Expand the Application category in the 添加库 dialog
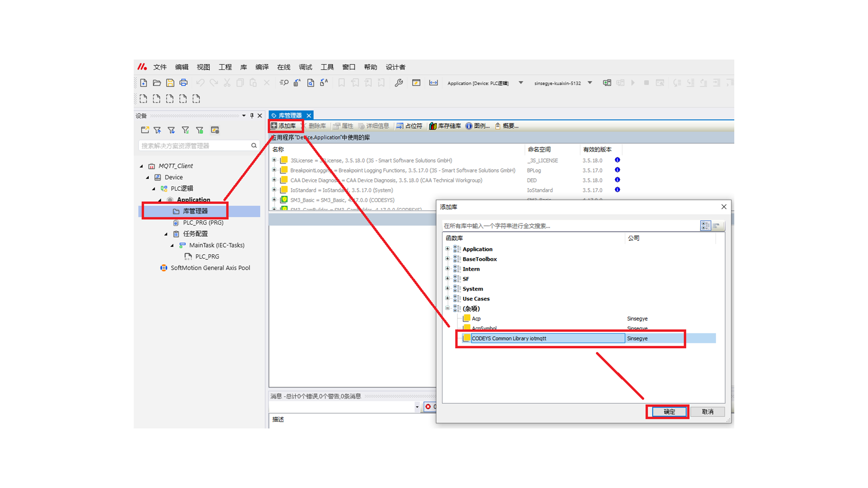This screenshot has width=868, height=488. click(448, 249)
